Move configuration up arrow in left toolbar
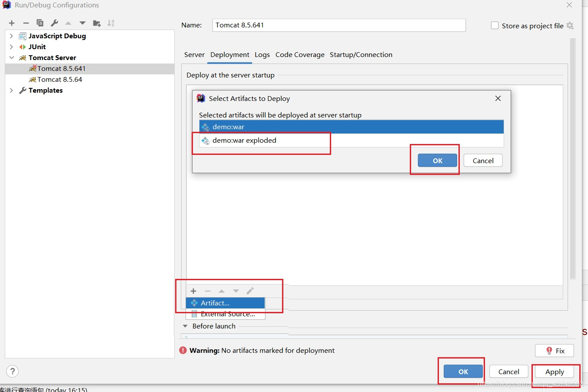This screenshot has width=588, height=392. coord(68,23)
